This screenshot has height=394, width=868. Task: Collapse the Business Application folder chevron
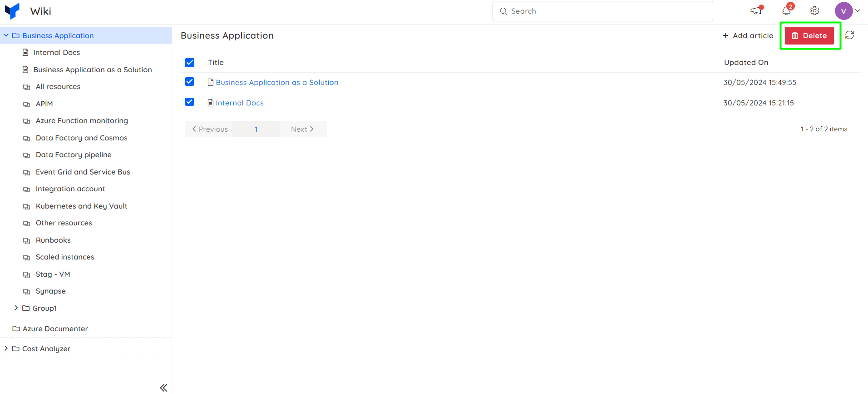pos(6,35)
